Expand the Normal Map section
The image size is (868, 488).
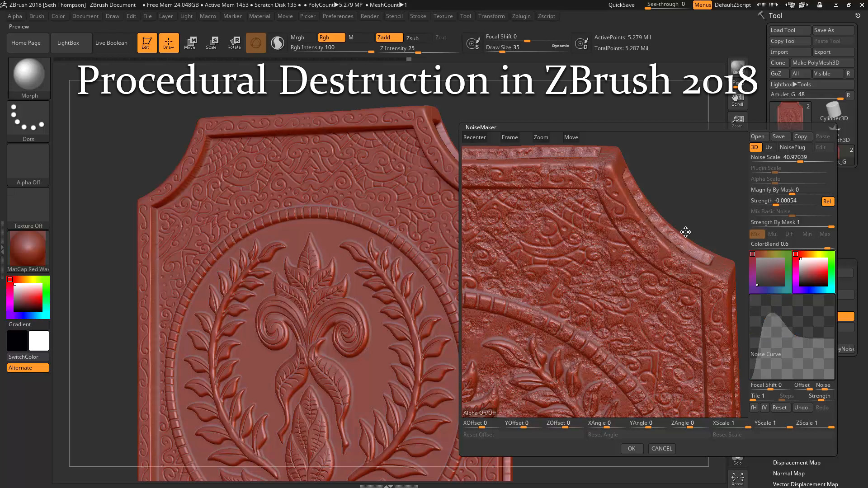click(x=789, y=474)
